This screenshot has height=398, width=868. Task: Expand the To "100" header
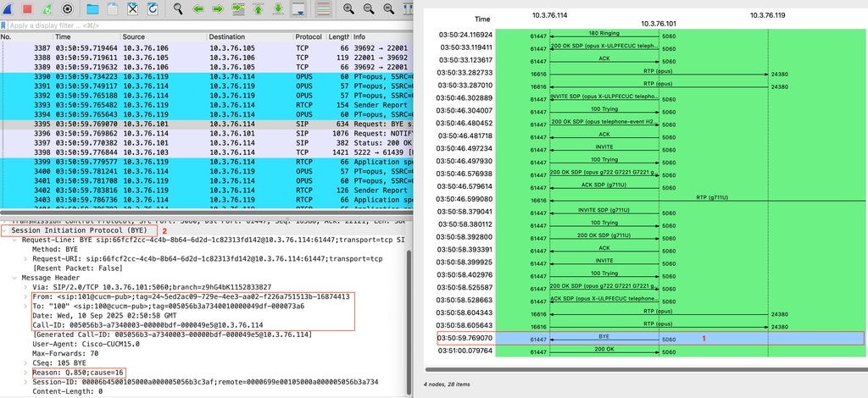tap(26, 306)
